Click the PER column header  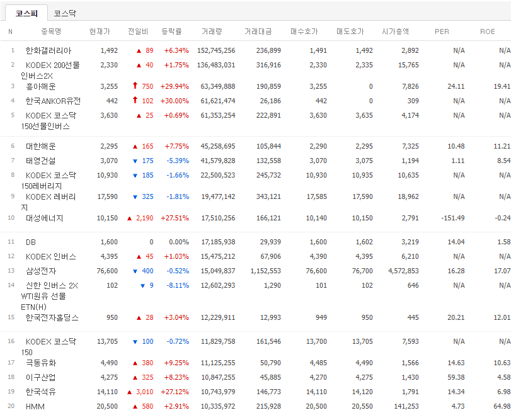tap(442, 31)
